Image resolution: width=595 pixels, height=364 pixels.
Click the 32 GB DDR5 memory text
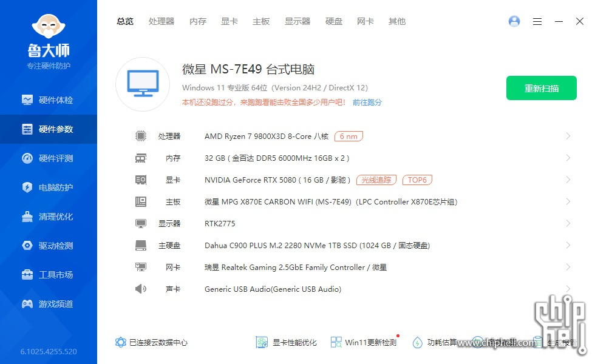[277, 158]
